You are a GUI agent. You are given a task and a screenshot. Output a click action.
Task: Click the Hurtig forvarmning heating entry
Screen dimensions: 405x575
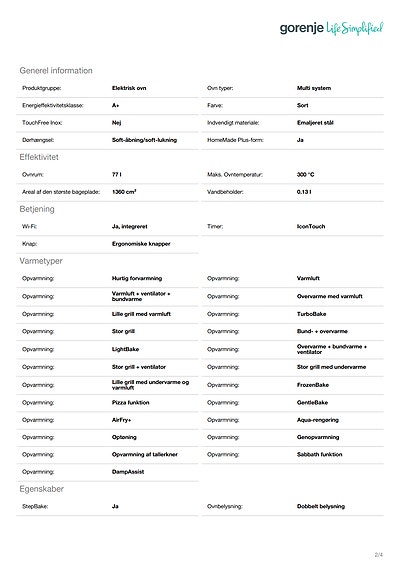137,278
